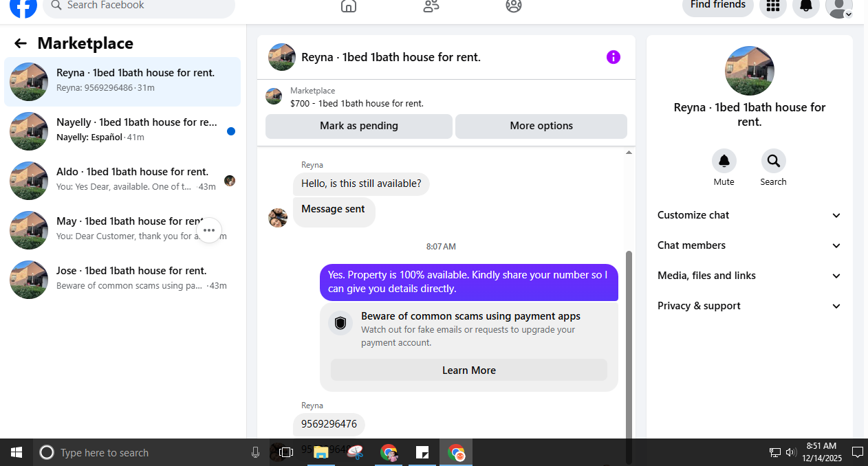Open the black notes app taskbar icon

[x=422, y=452]
